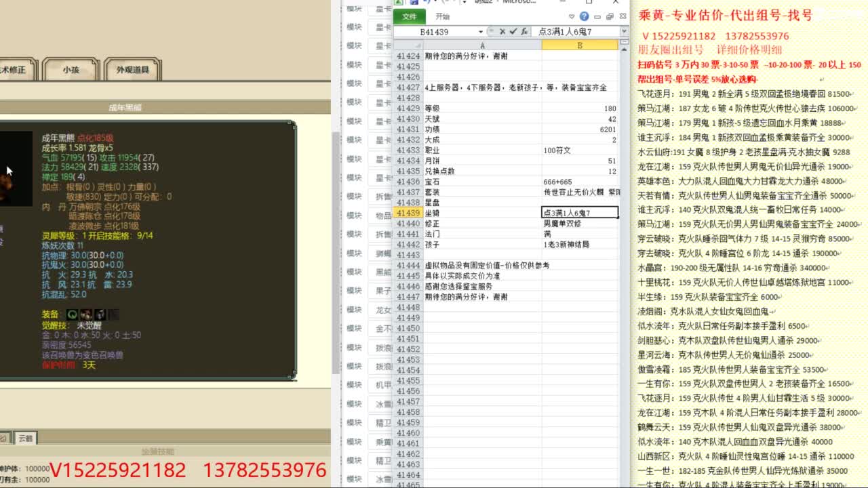Click the name box showing B41439

coord(435,32)
